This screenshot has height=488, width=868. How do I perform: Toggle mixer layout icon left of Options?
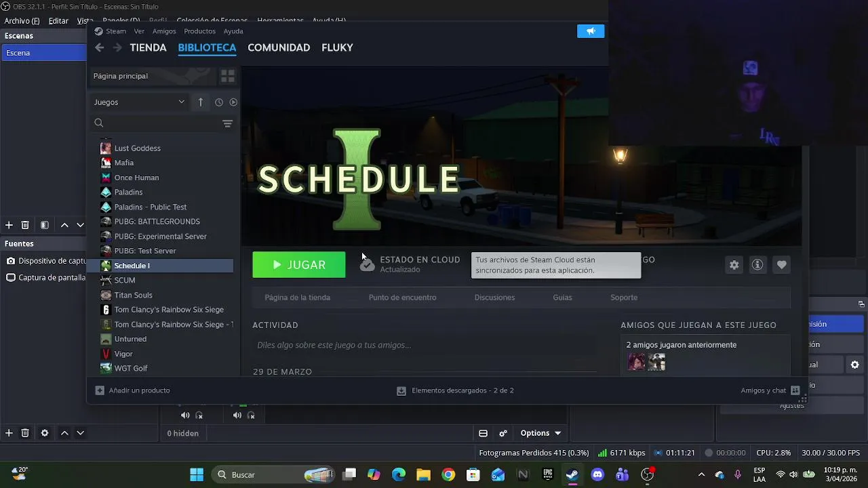click(484, 433)
